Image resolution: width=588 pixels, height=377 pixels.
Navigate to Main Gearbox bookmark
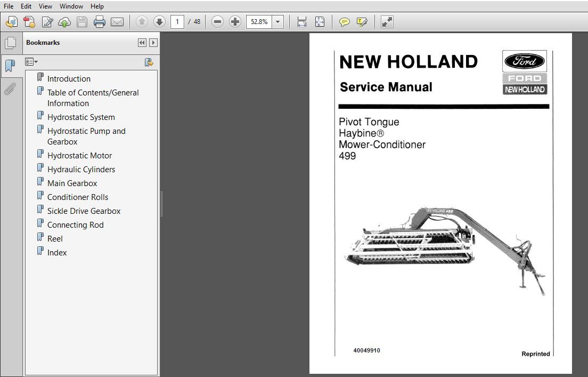72,183
